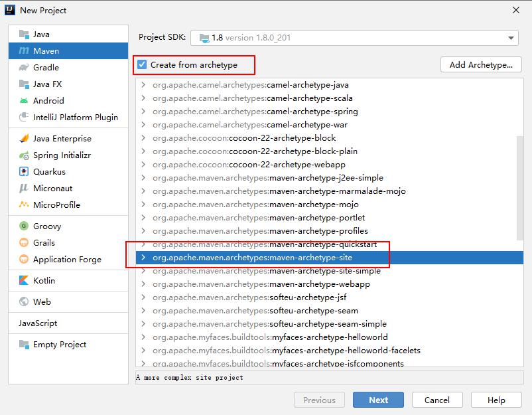Click the Spring Initializr icon
Image resolution: width=532 pixels, height=415 pixels.
click(x=24, y=155)
